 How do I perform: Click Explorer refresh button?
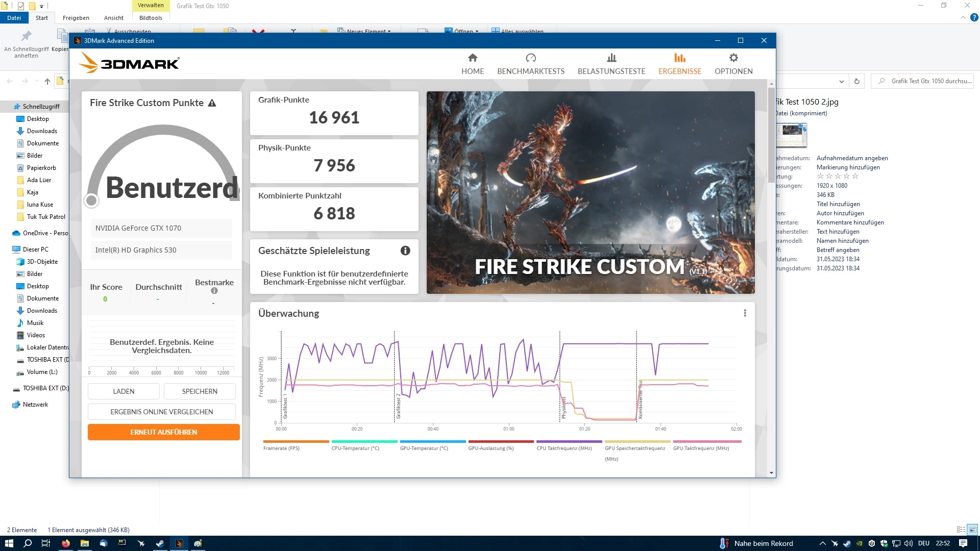(857, 82)
